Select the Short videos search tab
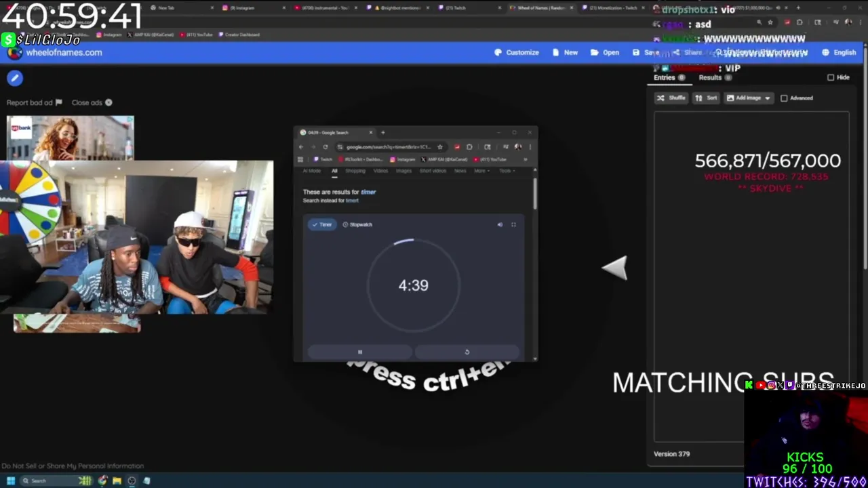 click(x=433, y=171)
